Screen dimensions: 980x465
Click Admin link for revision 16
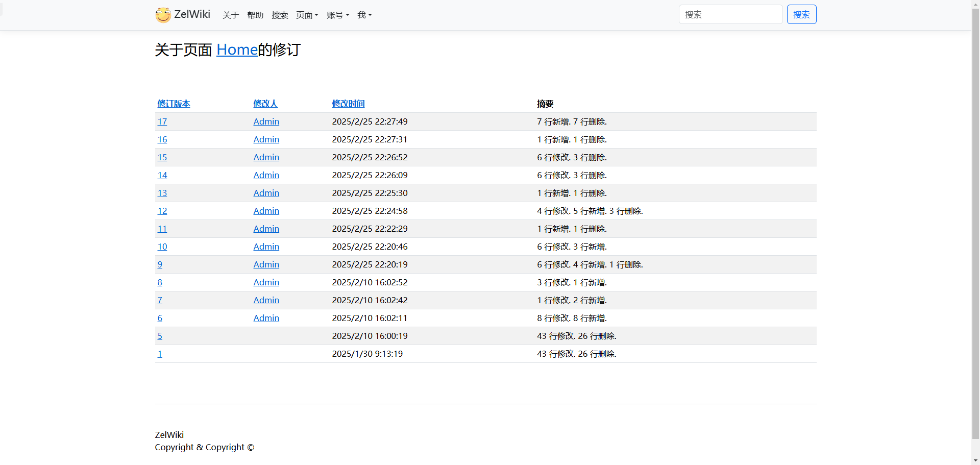266,139
